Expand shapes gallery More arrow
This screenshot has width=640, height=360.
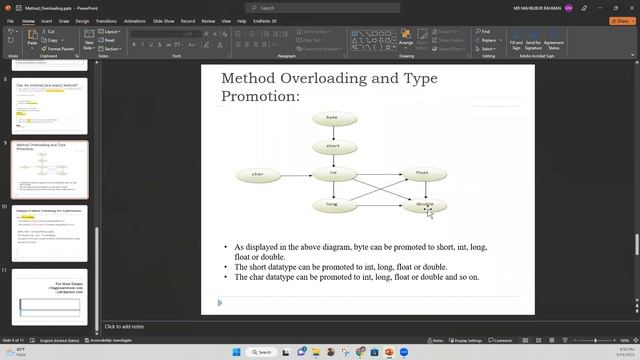(x=394, y=47)
